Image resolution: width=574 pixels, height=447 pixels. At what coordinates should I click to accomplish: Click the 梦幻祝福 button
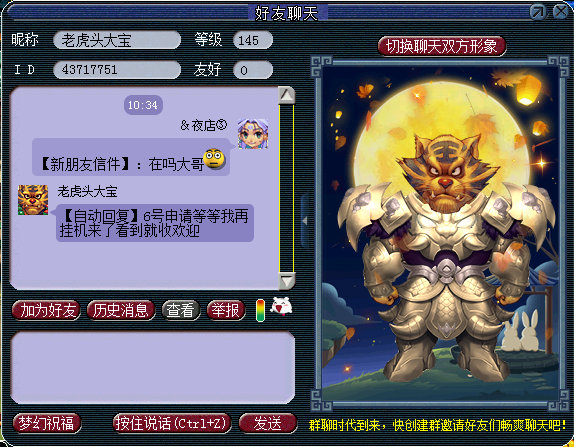coord(46,424)
